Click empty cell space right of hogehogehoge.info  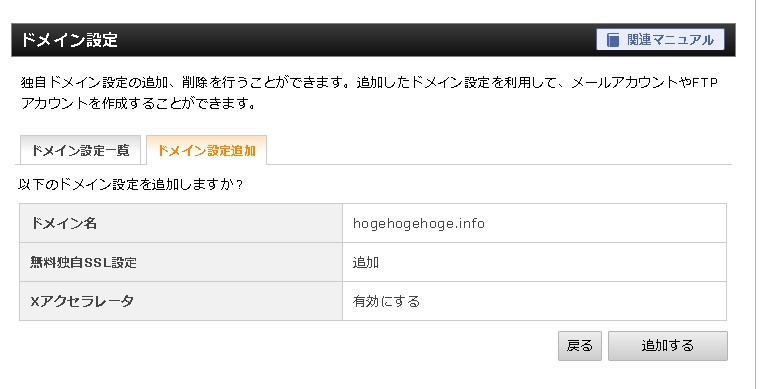pyautogui.click(x=604, y=223)
